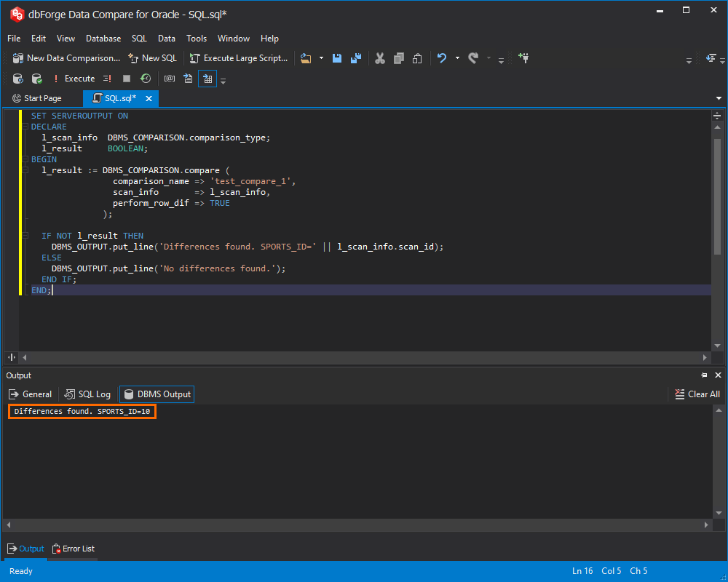Switch to the Start Page tab
Image resolution: width=728 pixels, height=582 pixels.
tap(40, 97)
